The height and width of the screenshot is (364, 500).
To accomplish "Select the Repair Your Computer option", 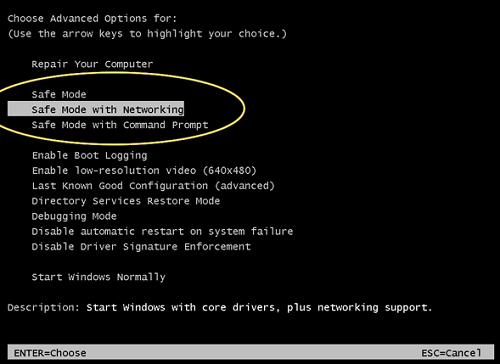I will (92, 64).
